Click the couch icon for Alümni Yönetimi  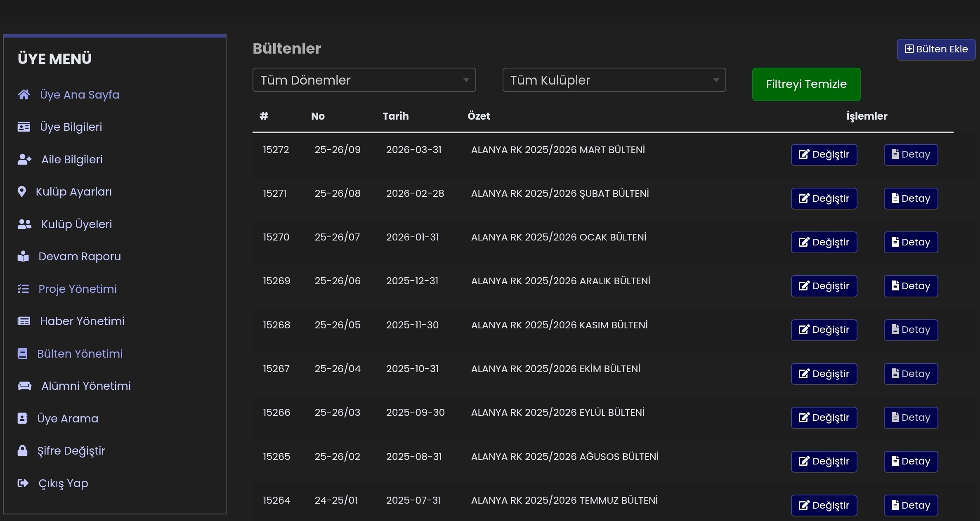(24, 386)
